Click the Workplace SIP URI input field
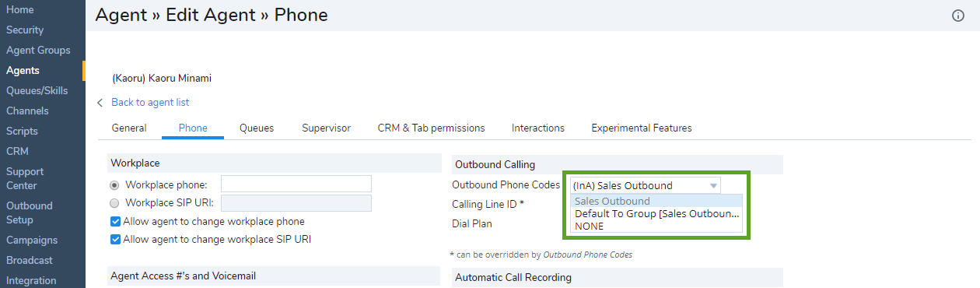Screen dimensions: 980x288 point(296,203)
